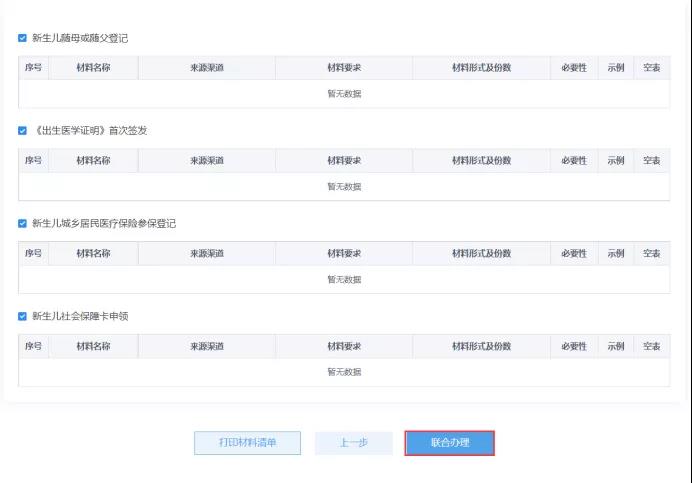Screen dimensions: 692x483
Task: Toggle 新生儿城乡居民医疗保险参保登记 checkbox
Action: point(23,223)
